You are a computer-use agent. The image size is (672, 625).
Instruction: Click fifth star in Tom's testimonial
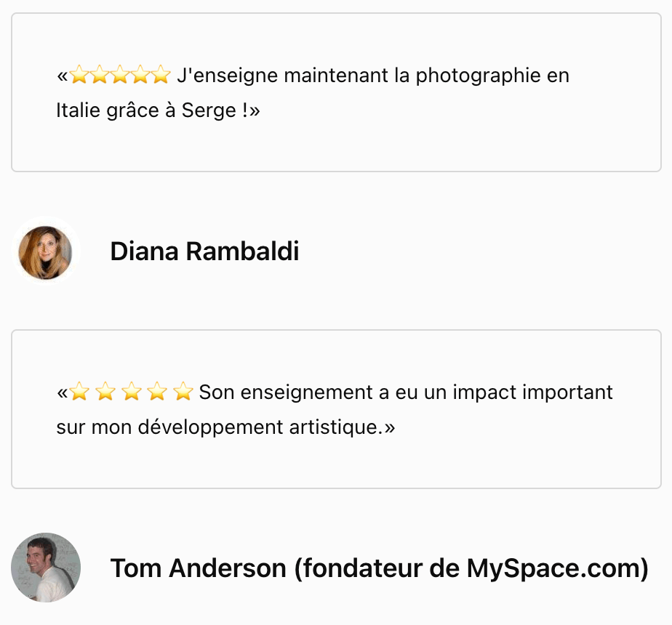(x=183, y=391)
